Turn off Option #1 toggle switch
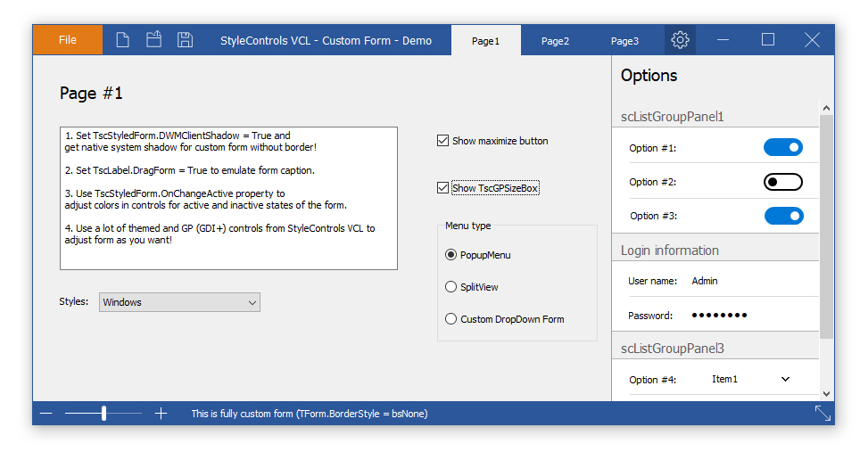The height and width of the screenshot is (460, 868). [783, 148]
